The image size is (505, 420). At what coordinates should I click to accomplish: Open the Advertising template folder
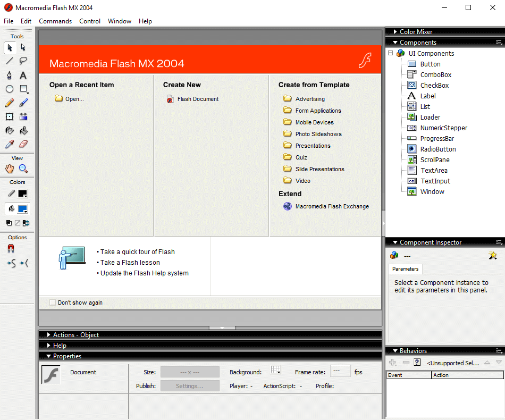[x=304, y=98]
